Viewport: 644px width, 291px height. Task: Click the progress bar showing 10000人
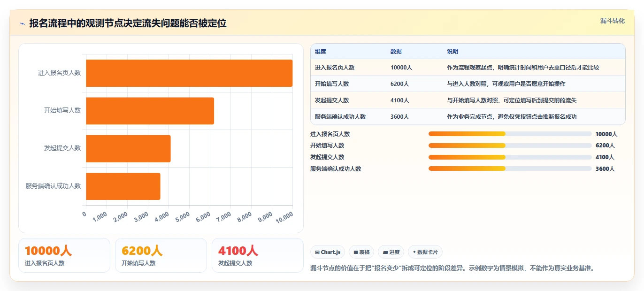click(x=510, y=134)
